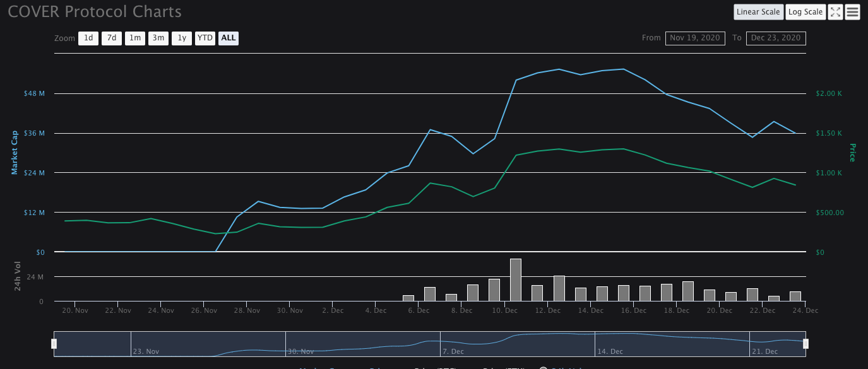Grab the right navigator range handle
Screen dimensions: 868x369
[806, 344]
